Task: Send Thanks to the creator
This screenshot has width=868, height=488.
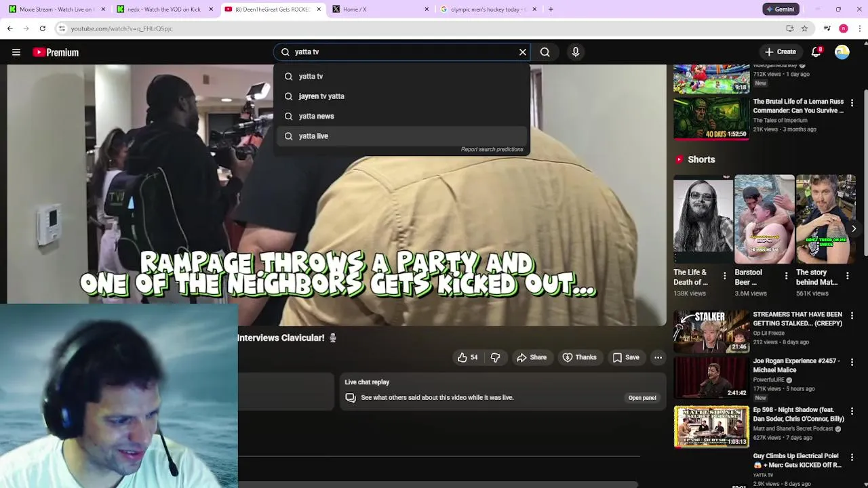Action: 580,357
